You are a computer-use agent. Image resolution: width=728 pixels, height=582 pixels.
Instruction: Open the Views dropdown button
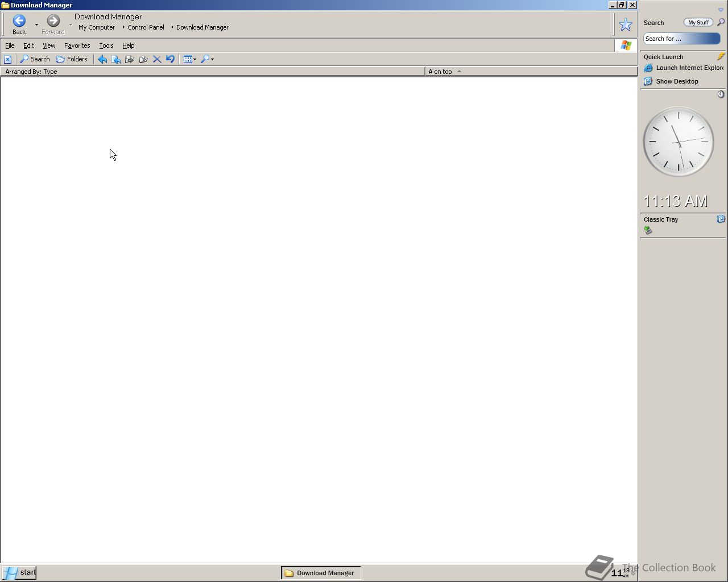click(190, 59)
